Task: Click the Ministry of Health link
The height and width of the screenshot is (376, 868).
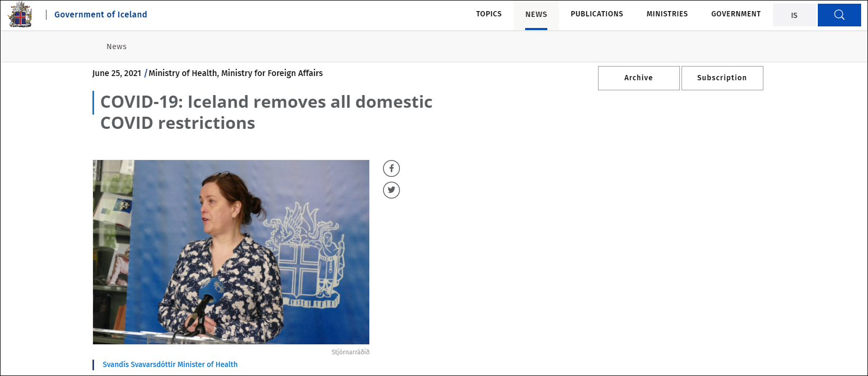Action: coord(183,73)
